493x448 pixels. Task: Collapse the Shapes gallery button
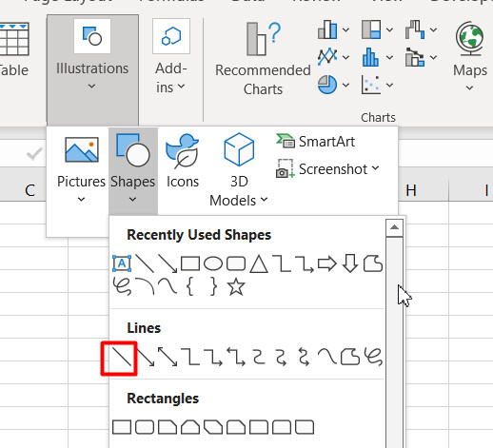[133, 171]
